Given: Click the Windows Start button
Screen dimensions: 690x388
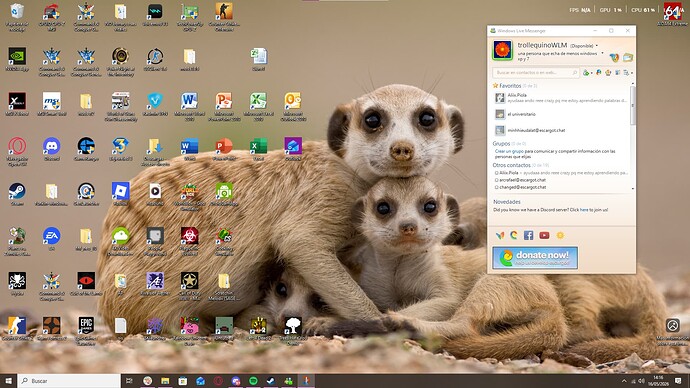Looking at the screenshot, I should (9, 381).
